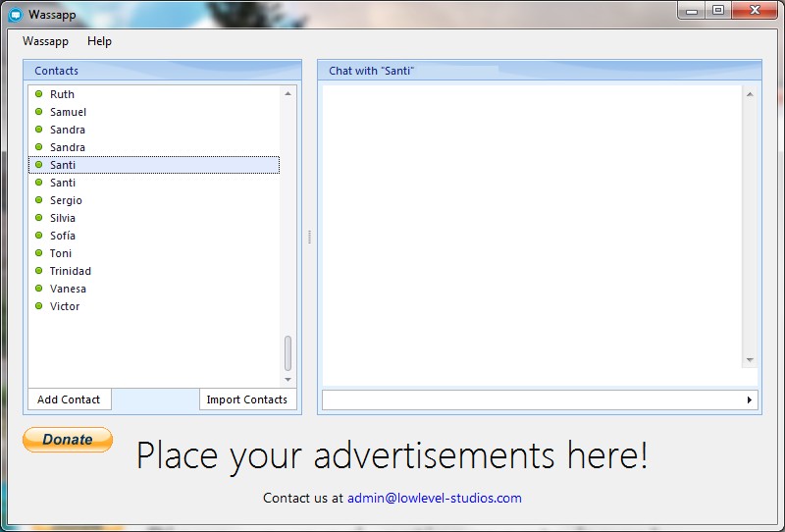Click the contacts list scroll down arrow
785x532 pixels.
(x=288, y=380)
